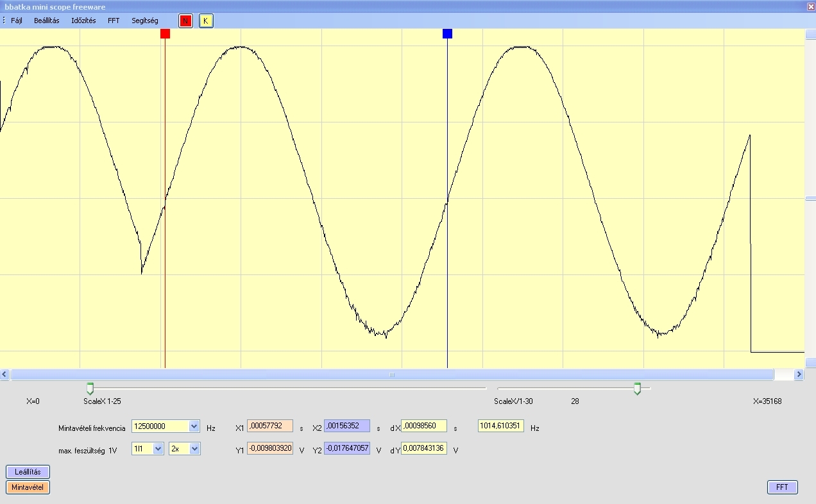The width and height of the screenshot is (816, 504).
Task: Open the Segítség menu
Action: pos(145,21)
